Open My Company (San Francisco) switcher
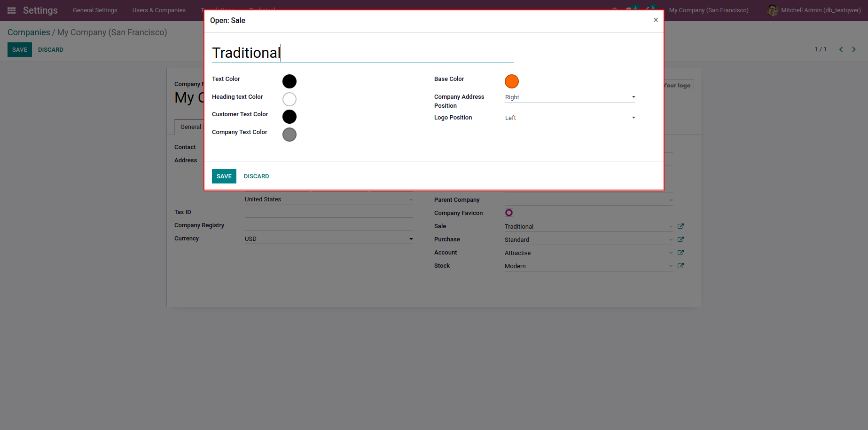 [709, 10]
